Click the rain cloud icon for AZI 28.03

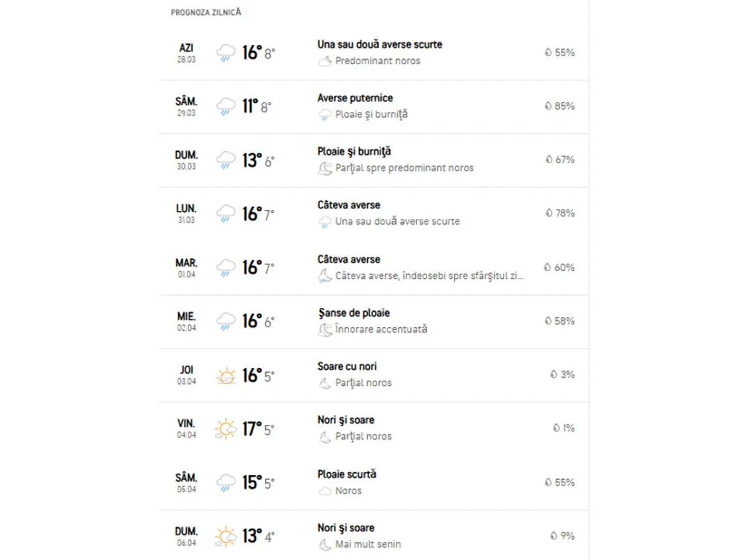226,53
